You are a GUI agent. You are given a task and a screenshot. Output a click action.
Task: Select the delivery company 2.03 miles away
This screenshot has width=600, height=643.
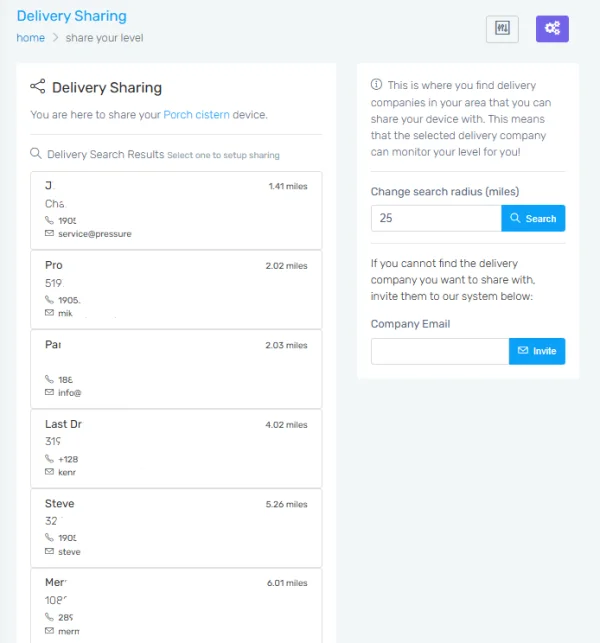[x=176, y=369]
